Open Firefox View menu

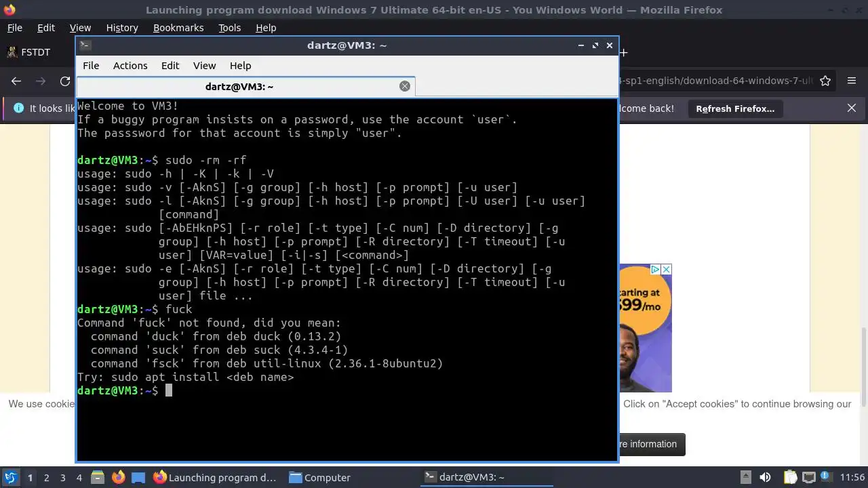[x=80, y=28]
